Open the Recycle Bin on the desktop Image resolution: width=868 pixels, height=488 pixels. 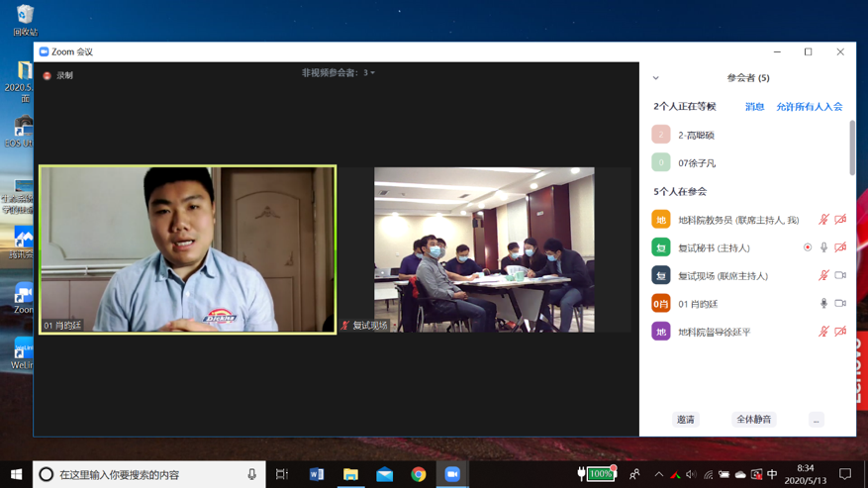25,18
